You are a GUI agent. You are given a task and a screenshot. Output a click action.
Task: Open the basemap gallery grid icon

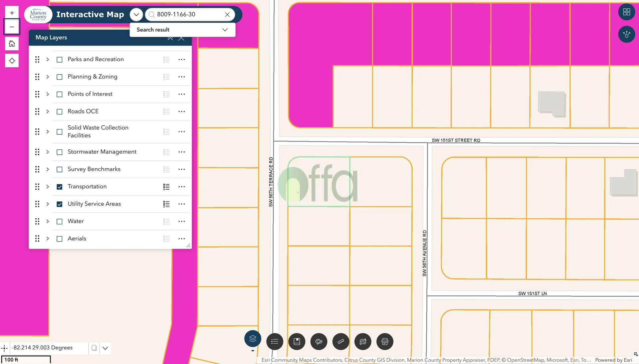[626, 12]
